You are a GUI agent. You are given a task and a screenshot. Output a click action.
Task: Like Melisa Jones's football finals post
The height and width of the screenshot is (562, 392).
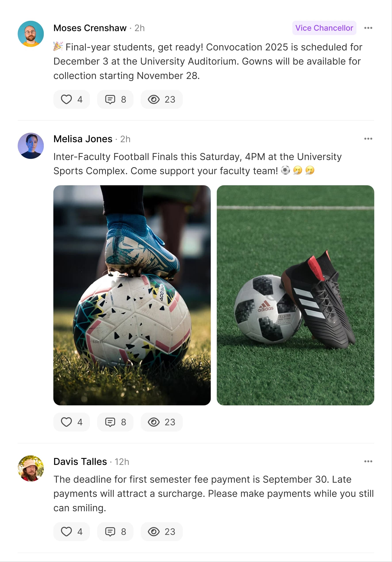(x=72, y=421)
